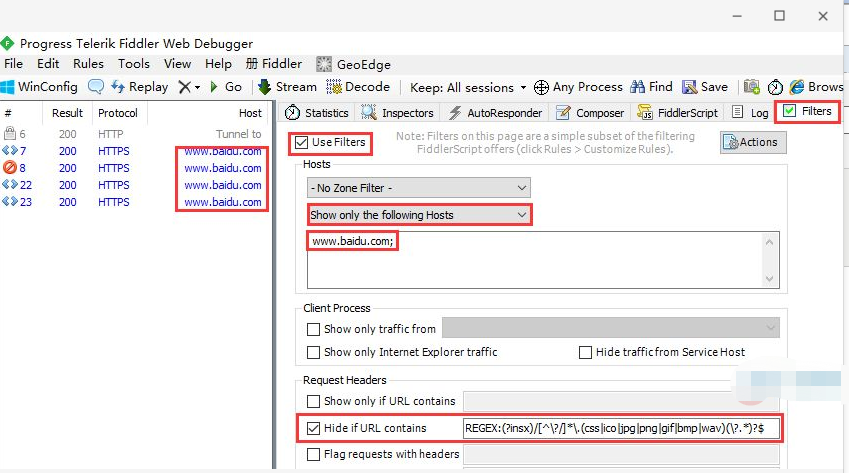Open the Keep: All sessions dropdown
This screenshot has width=849, height=473.
click(x=468, y=87)
